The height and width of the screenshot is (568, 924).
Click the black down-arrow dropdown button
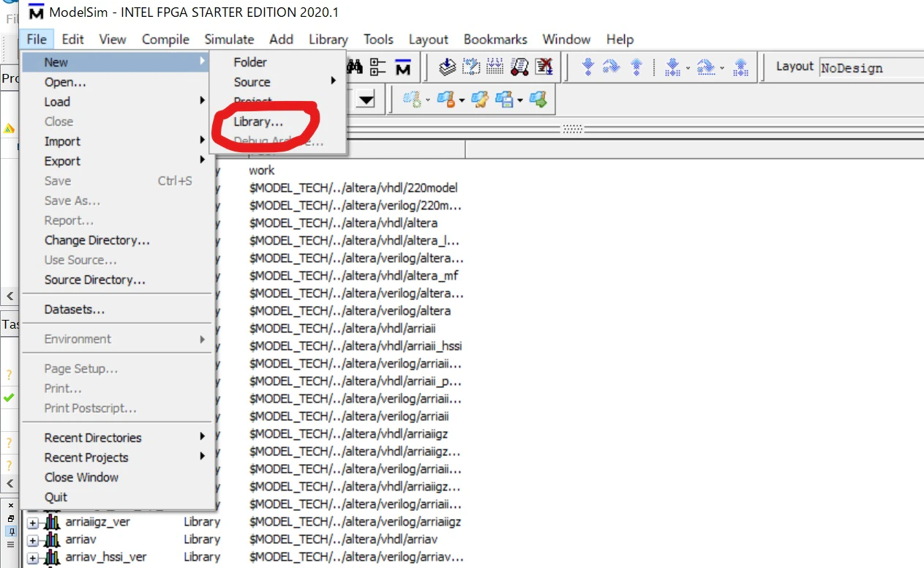click(366, 100)
